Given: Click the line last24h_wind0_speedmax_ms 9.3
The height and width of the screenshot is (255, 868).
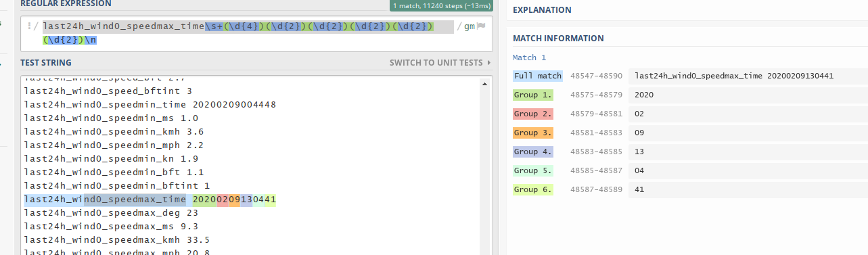Looking at the screenshot, I should pos(111,226).
